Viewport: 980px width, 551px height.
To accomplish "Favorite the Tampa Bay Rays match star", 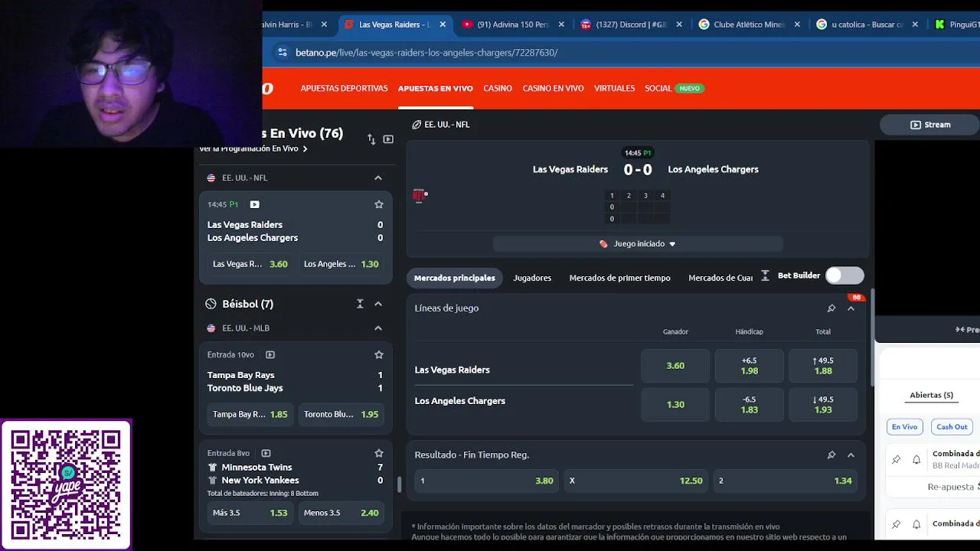I will (378, 355).
